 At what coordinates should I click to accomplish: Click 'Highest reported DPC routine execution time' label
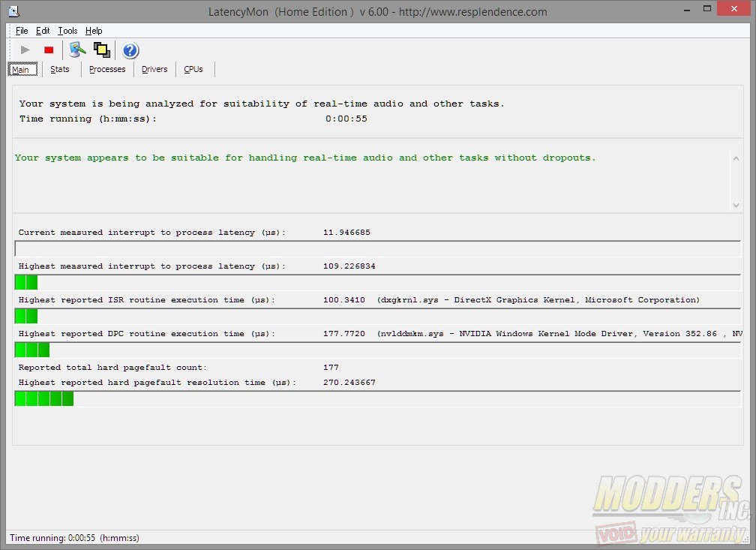[x=146, y=333]
